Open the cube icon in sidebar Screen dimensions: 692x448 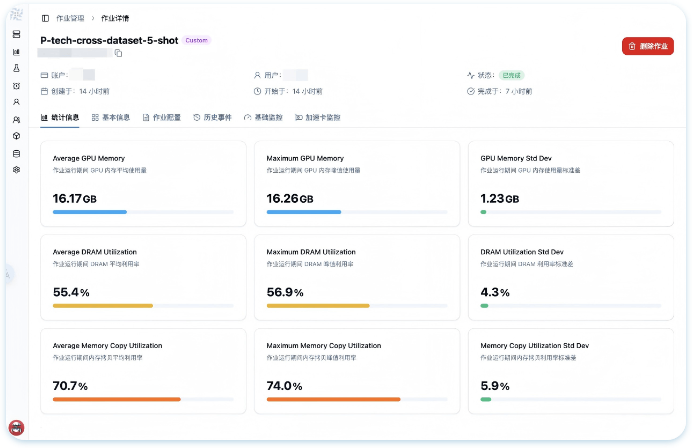click(x=16, y=136)
